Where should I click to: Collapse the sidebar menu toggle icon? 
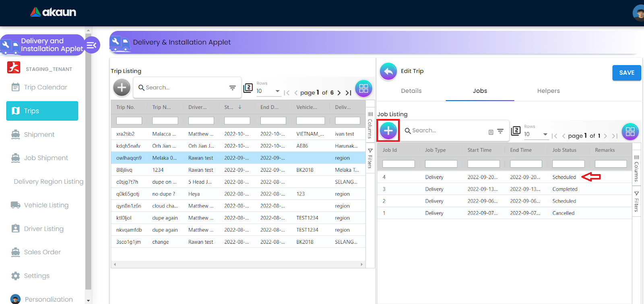pos(92,45)
